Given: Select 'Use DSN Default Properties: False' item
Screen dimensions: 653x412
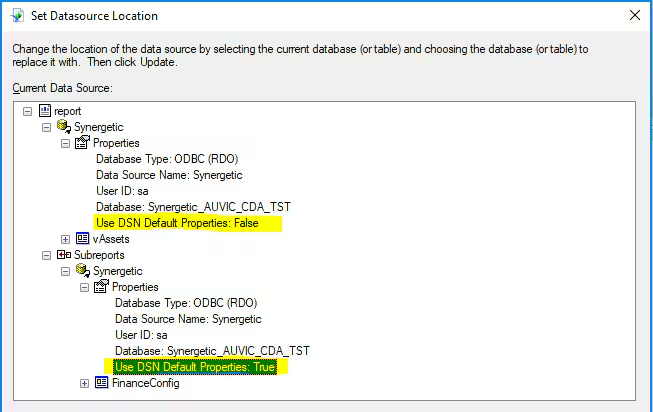Looking at the screenshot, I should [x=177, y=223].
